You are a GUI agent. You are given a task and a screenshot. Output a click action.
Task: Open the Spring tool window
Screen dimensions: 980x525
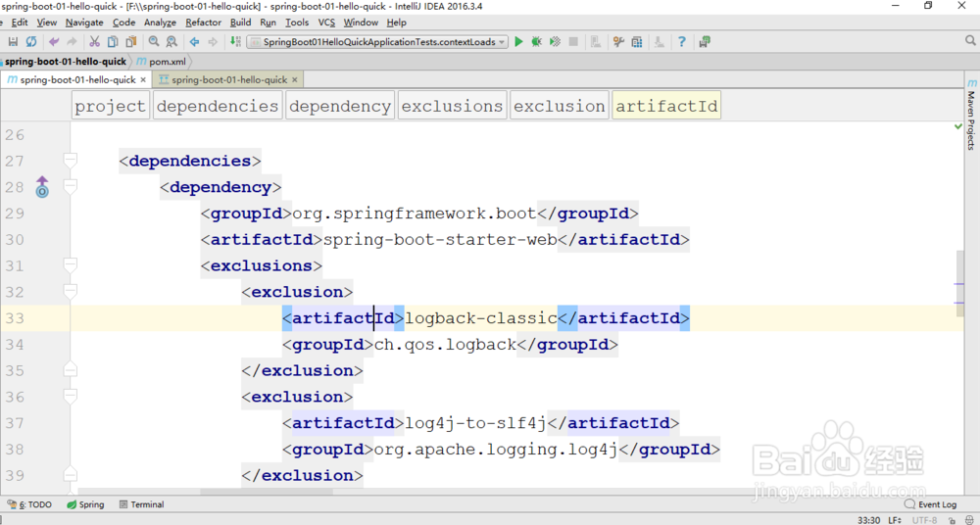pyautogui.click(x=85, y=504)
